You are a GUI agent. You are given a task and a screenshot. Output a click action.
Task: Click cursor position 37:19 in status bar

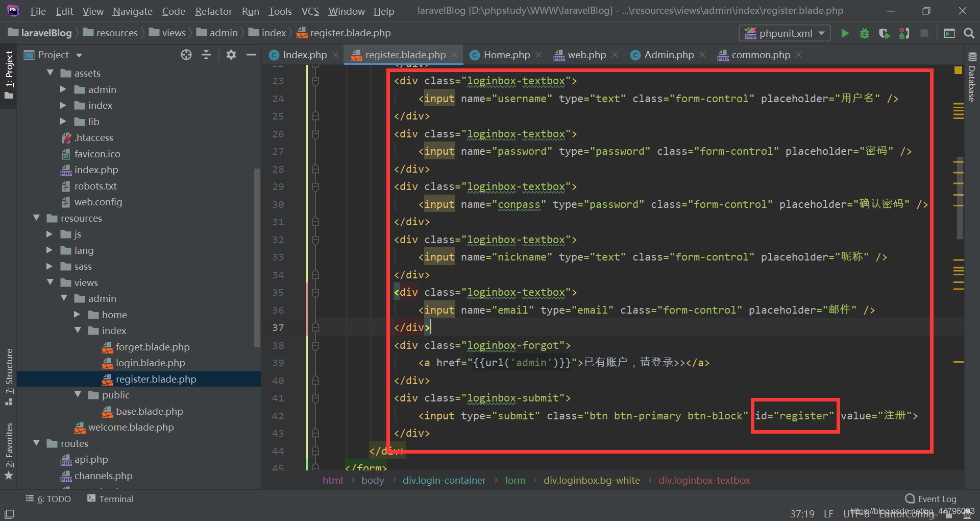[802, 513]
